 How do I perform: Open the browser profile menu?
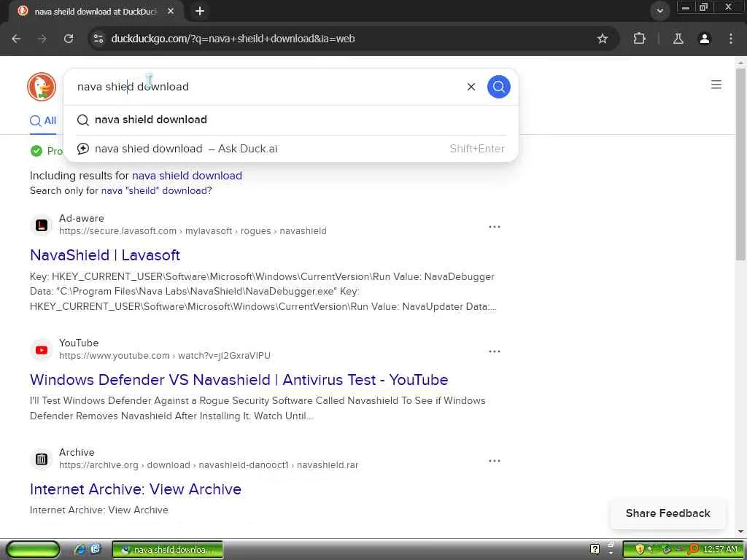pyautogui.click(x=705, y=39)
